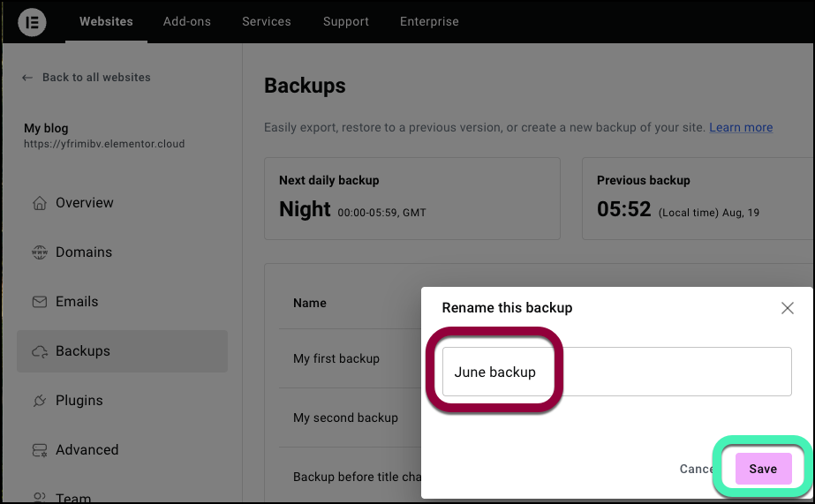Select the My second backup row
This screenshot has width=815, height=504.
[350, 417]
